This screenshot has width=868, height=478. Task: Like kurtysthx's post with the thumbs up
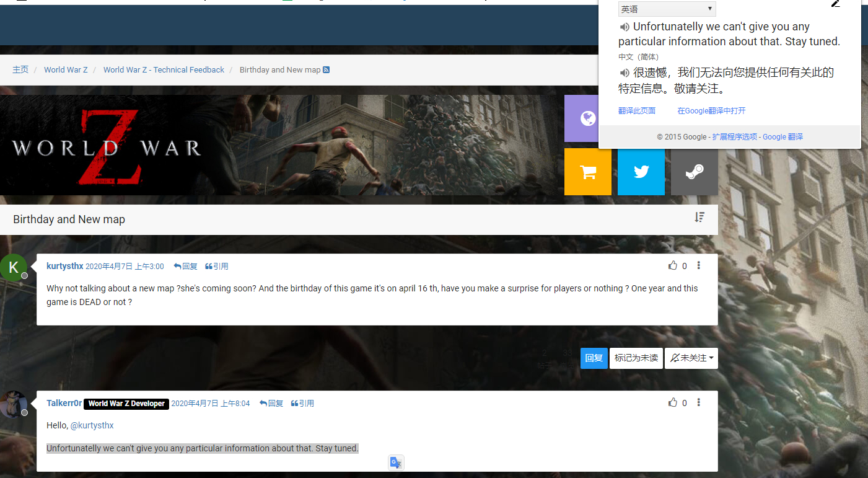673,265
